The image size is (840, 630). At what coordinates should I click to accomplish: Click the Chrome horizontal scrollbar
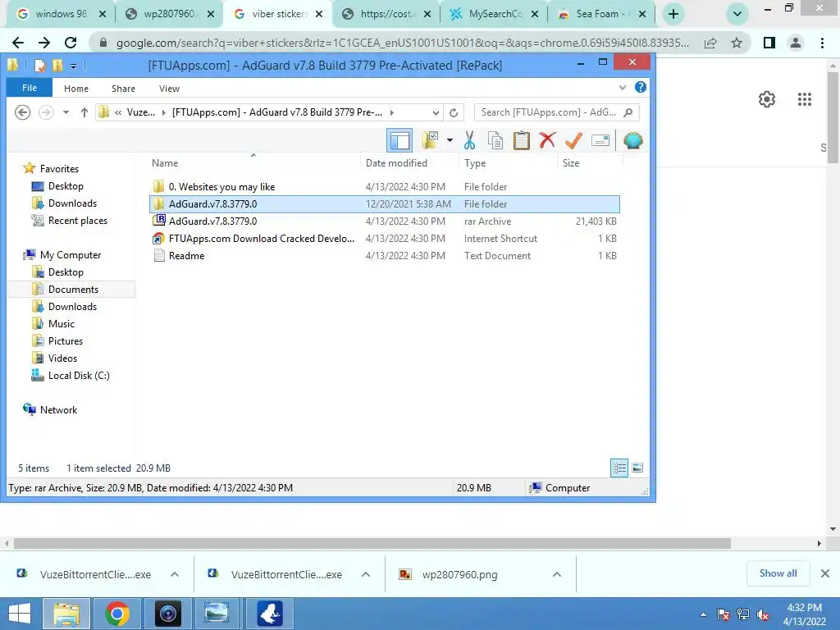click(x=372, y=543)
